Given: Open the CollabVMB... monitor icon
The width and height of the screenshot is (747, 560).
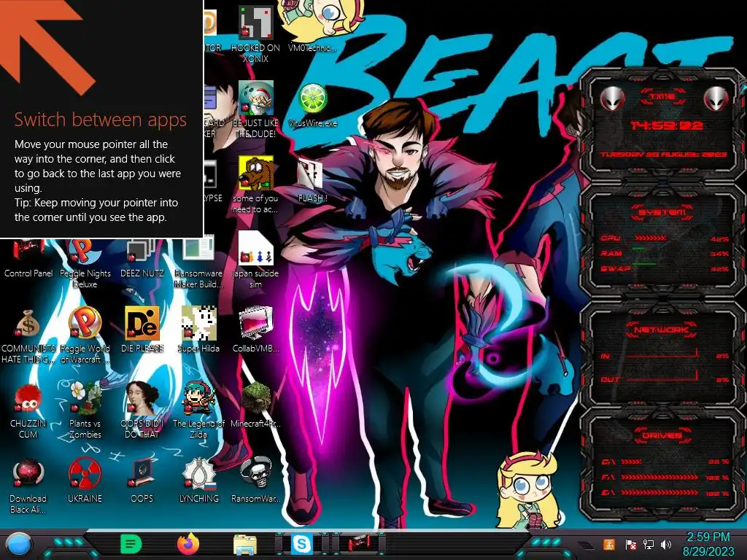Looking at the screenshot, I should pos(255,324).
